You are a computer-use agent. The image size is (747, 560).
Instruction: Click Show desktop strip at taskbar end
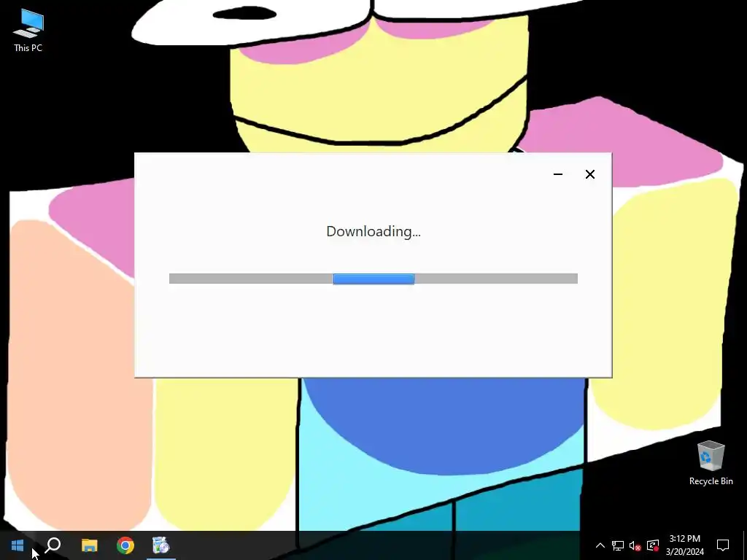[x=745, y=545]
